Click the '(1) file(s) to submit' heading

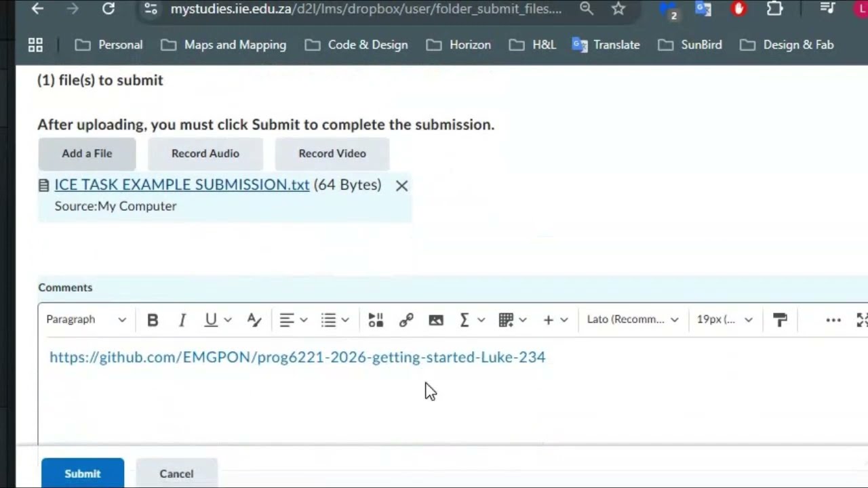tap(100, 80)
